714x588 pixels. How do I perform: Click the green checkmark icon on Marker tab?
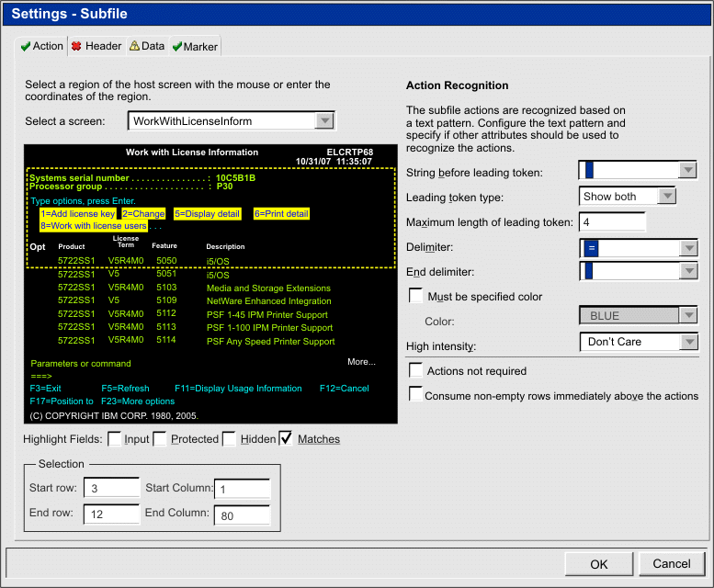pos(176,46)
